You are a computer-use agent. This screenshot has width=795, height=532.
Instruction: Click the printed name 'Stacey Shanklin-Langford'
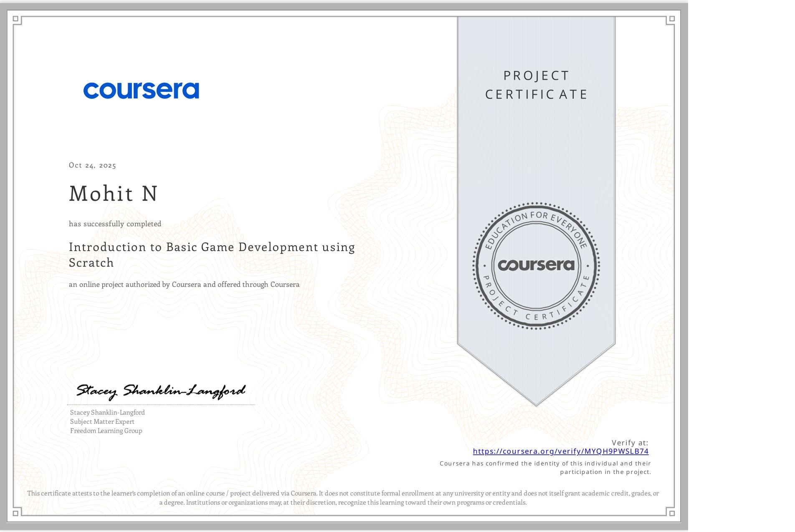click(x=107, y=412)
